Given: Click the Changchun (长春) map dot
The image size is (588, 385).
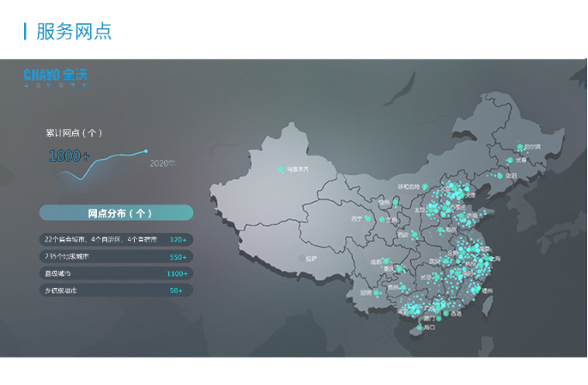Looking at the screenshot, I should click(512, 160).
